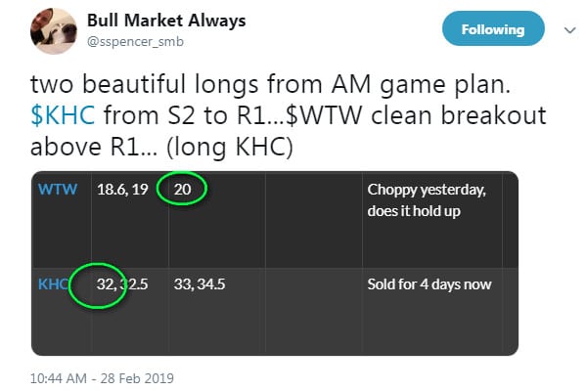Screen dimensions: 586x392
Task: Click the empty WTW row middle cell
Action: click(x=314, y=220)
